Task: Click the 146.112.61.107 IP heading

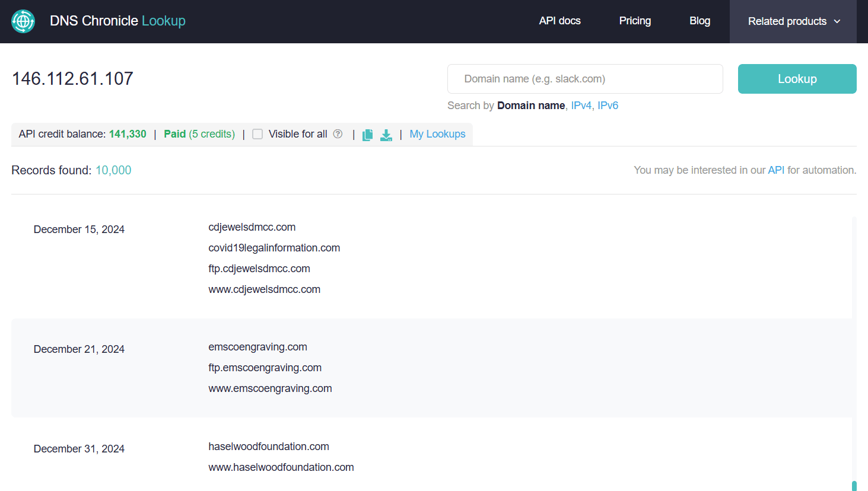Action: point(72,78)
